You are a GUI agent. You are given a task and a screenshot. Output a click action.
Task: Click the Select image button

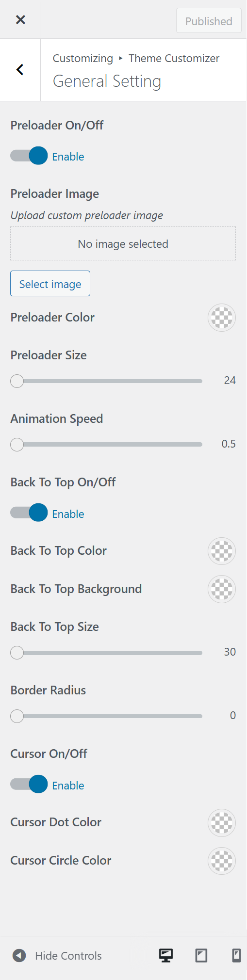pyautogui.click(x=50, y=284)
